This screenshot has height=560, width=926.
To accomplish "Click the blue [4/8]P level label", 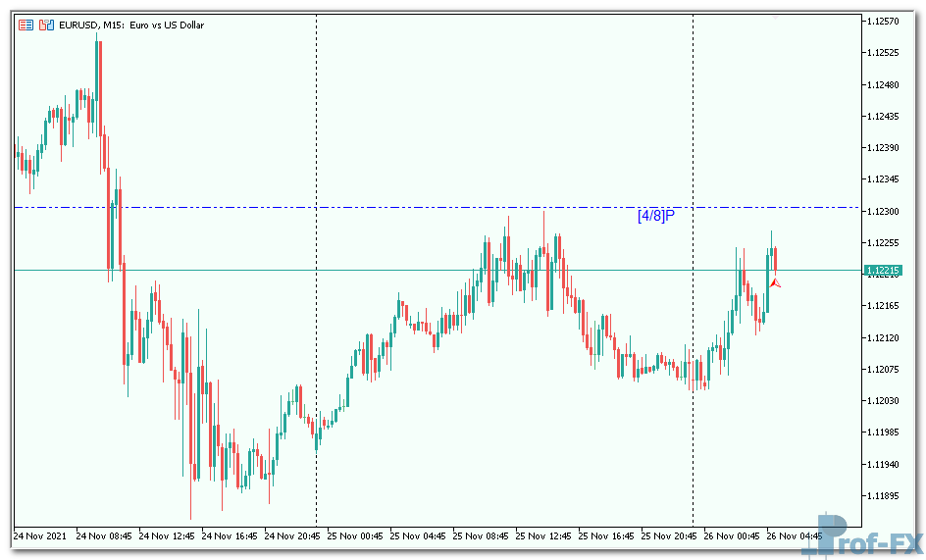I will pyautogui.click(x=657, y=215).
